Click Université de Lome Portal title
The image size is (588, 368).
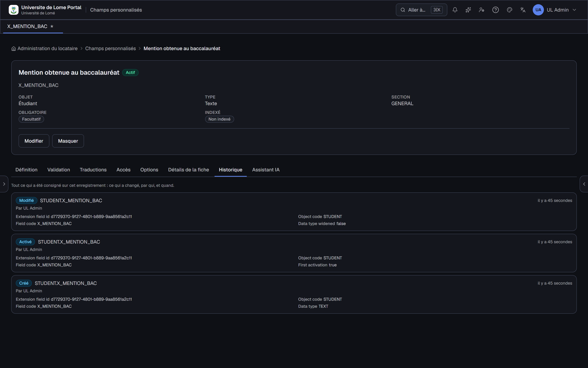[51, 7]
